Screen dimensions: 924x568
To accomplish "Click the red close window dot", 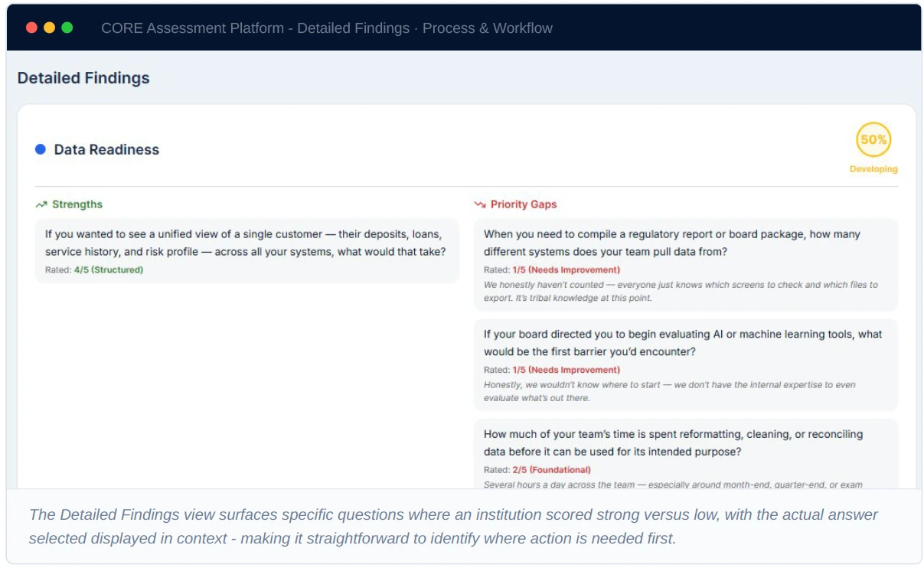I will click(31, 28).
